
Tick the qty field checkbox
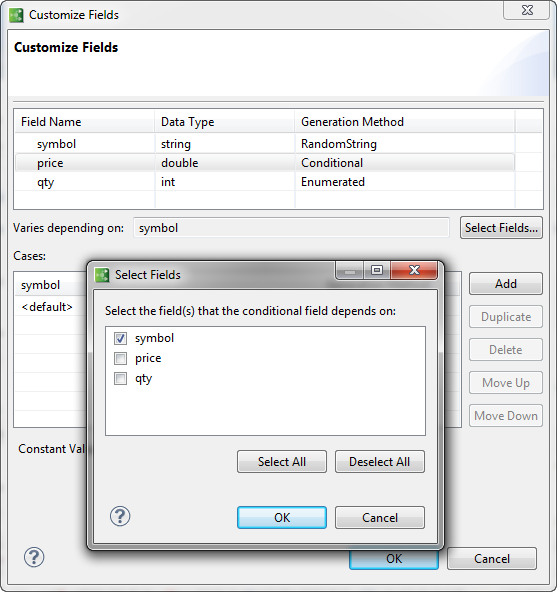click(120, 378)
